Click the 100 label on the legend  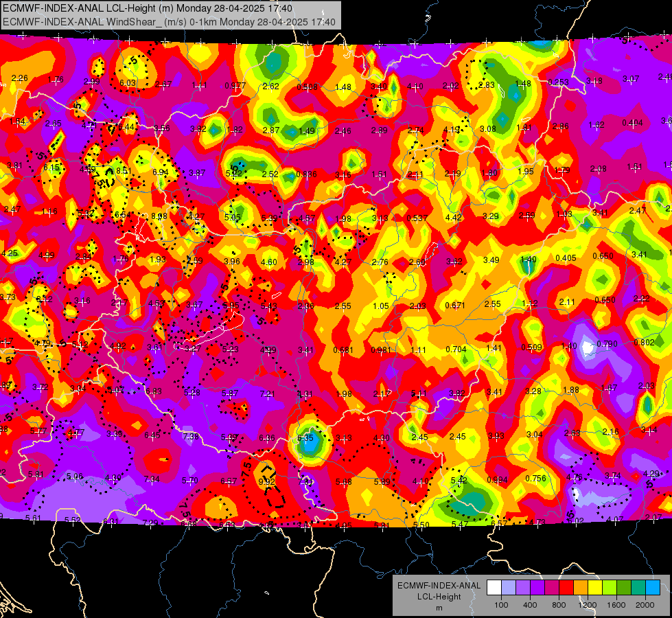[x=501, y=605]
